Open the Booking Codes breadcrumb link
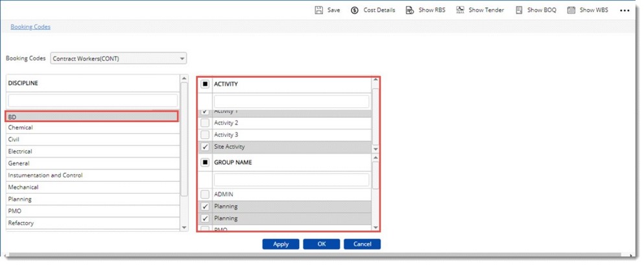The width and height of the screenshot is (644, 265). (30, 27)
